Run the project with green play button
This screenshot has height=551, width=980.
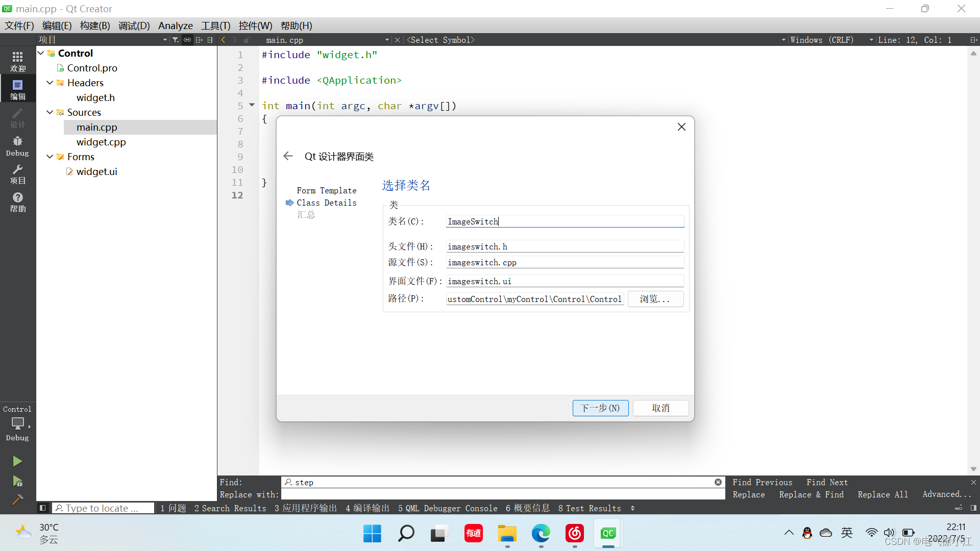[x=17, y=461]
